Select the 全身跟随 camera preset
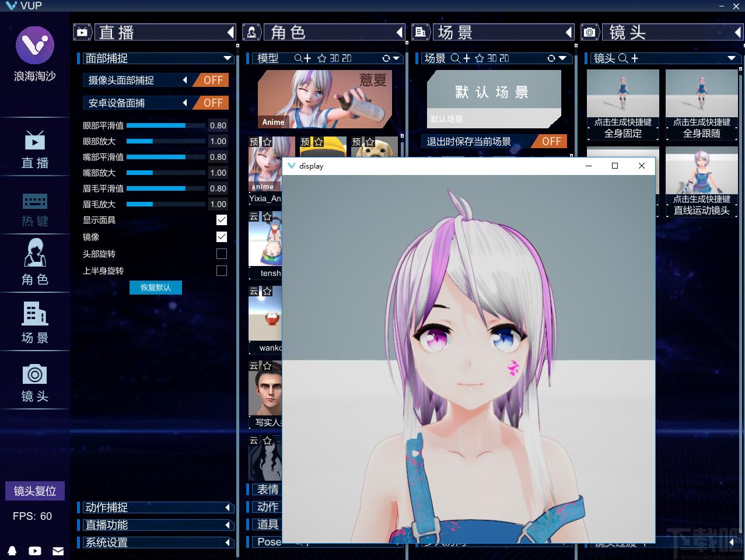 (702, 104)
